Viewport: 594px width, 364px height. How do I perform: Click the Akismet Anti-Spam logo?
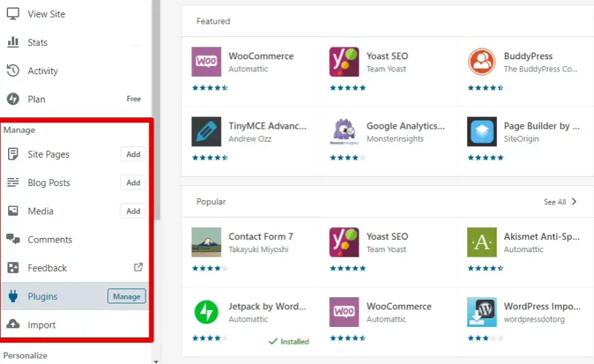[482, 242]
